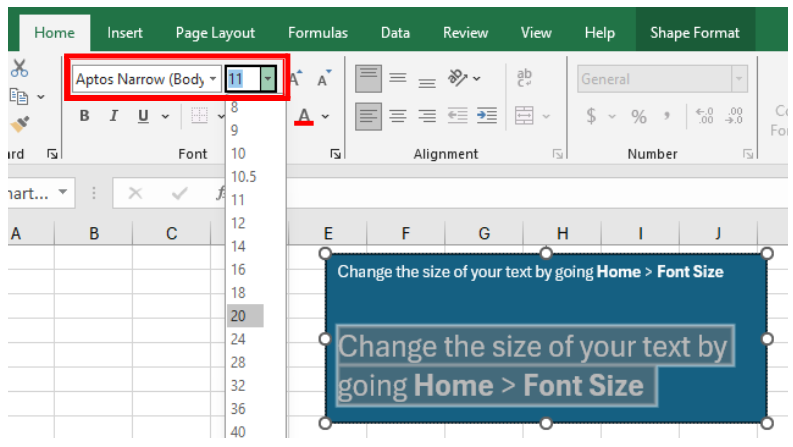Click the Increase Indent icon
This screenshot has width=793, height=447.
(x=487, y=116)
